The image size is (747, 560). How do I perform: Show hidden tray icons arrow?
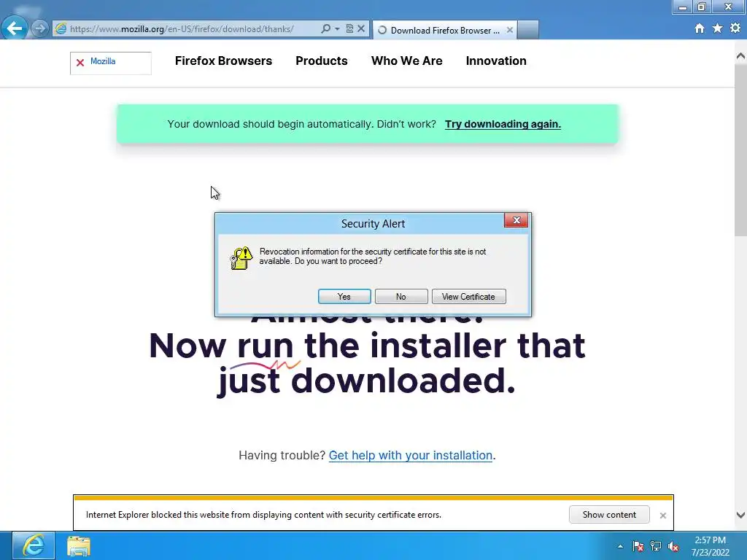(620, 546)
